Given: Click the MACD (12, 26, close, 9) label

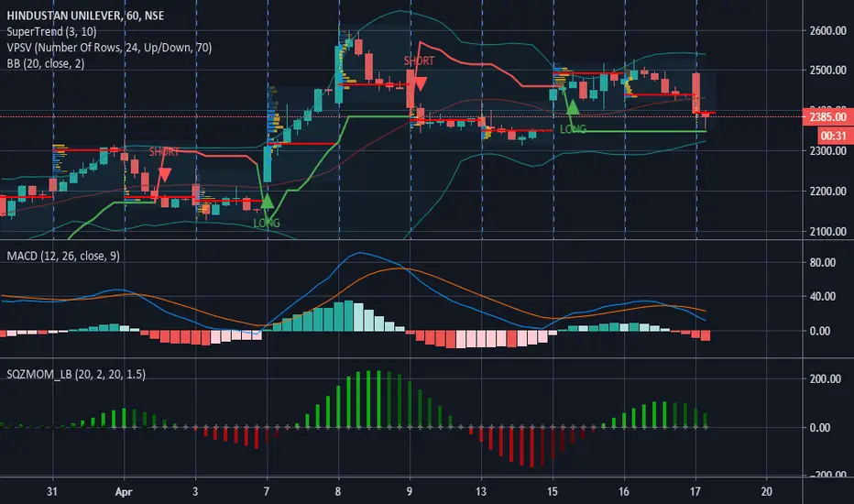Looking at the screenshot, I should (x=62, y=256).
